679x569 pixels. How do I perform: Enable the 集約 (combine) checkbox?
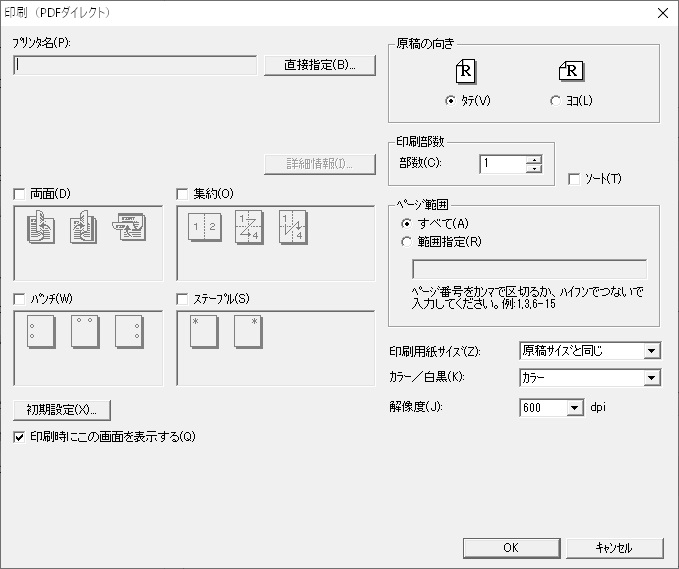point(183,194)
